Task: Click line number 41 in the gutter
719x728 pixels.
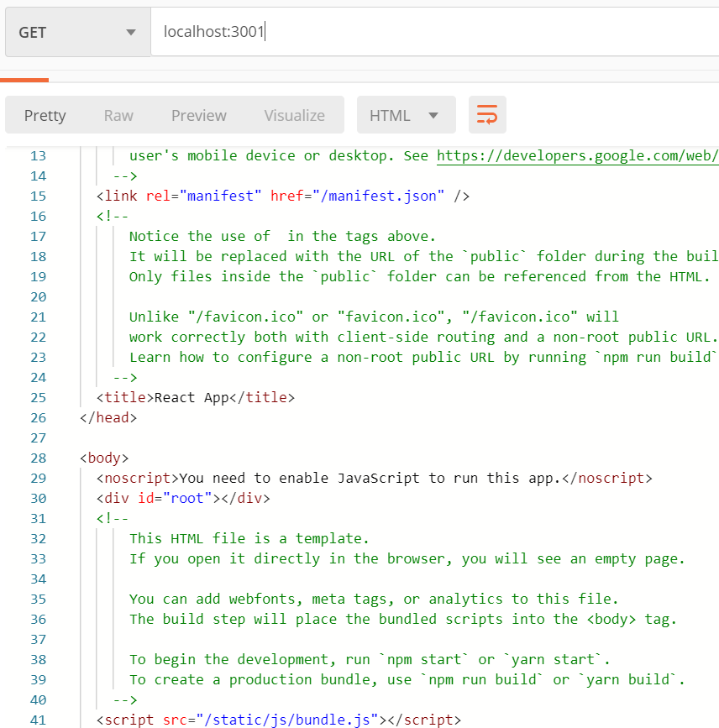Action: pos(38,720)
